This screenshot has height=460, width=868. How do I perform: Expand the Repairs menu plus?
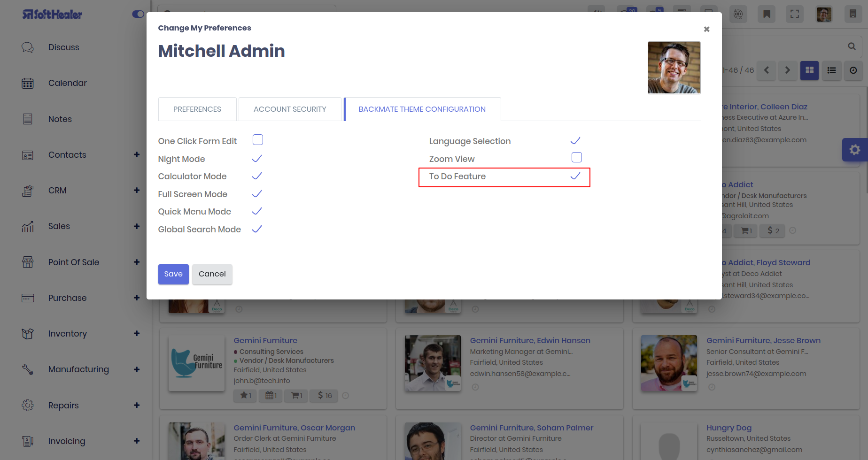(x=137, y=405)
